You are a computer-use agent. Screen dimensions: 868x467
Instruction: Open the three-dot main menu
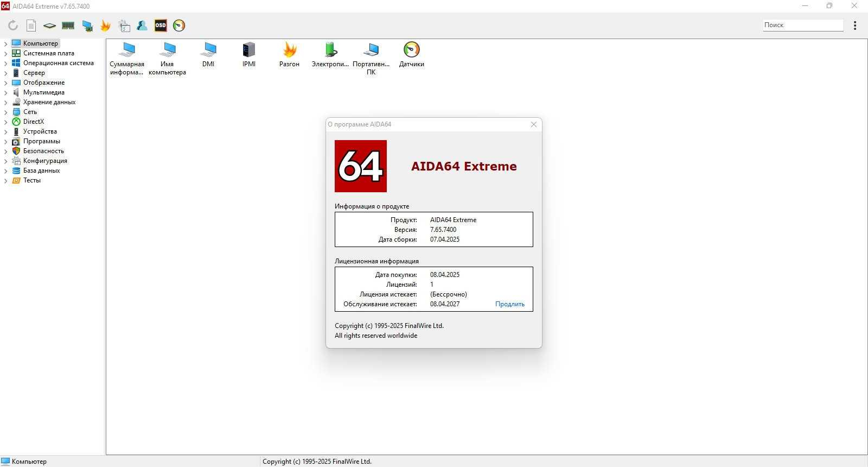tap(855, 26)
